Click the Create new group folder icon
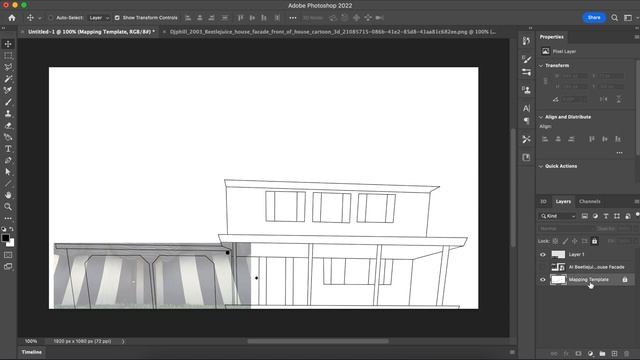640x360 pixels. click(x=602, y=353)
